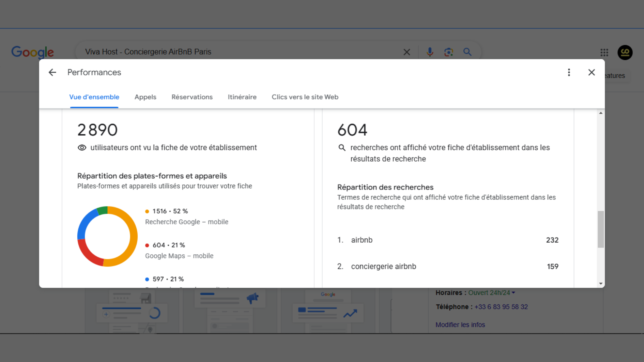The width and height of the screenshot is (644, 362).
Task: Click the magnifier icon next to searches count
Action: [342, 148]
